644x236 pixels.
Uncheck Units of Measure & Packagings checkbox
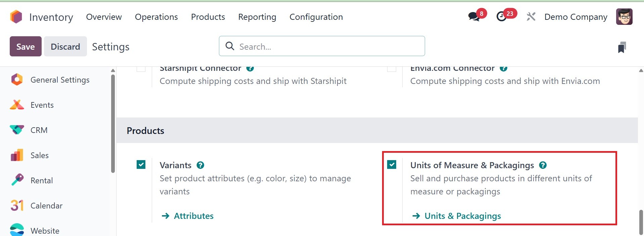coord(392,164)
